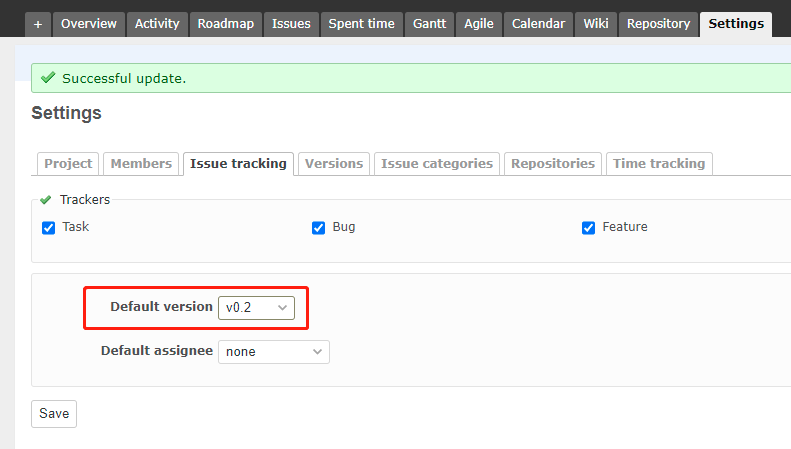Go to the Repositories settings tab

[553, 164]
